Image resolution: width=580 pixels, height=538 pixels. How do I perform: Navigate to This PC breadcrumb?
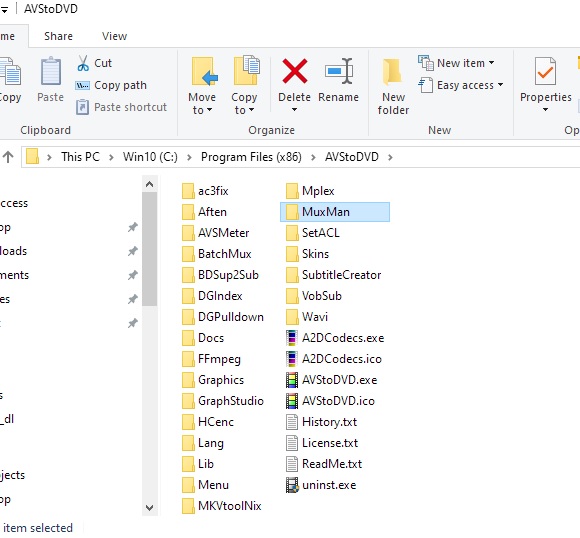80,157
